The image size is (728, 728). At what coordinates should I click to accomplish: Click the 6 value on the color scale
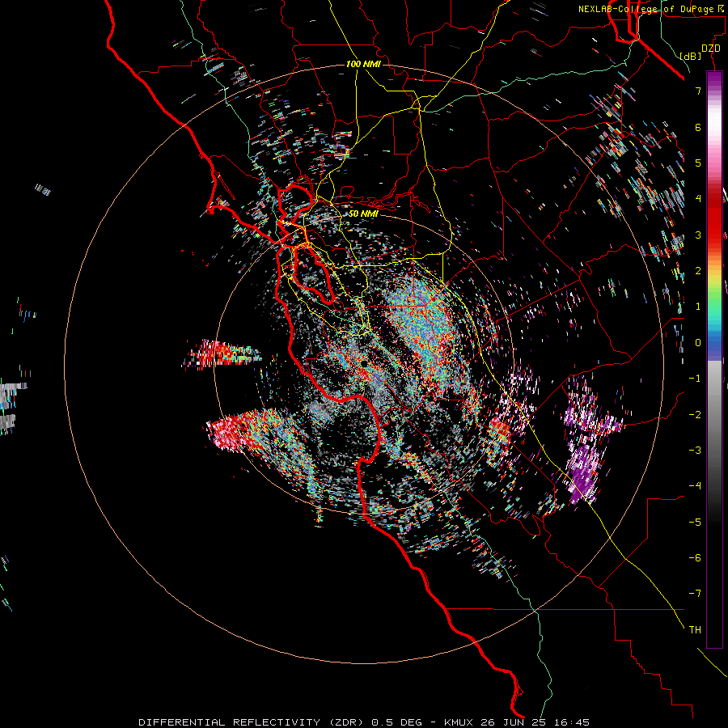point(698,127)
